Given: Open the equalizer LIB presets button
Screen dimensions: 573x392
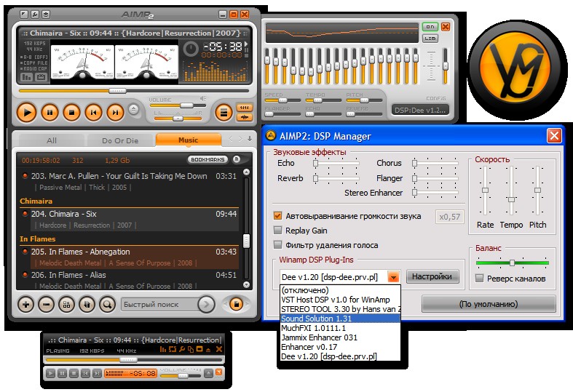Looking at the screenshot, I should point(430,38).
